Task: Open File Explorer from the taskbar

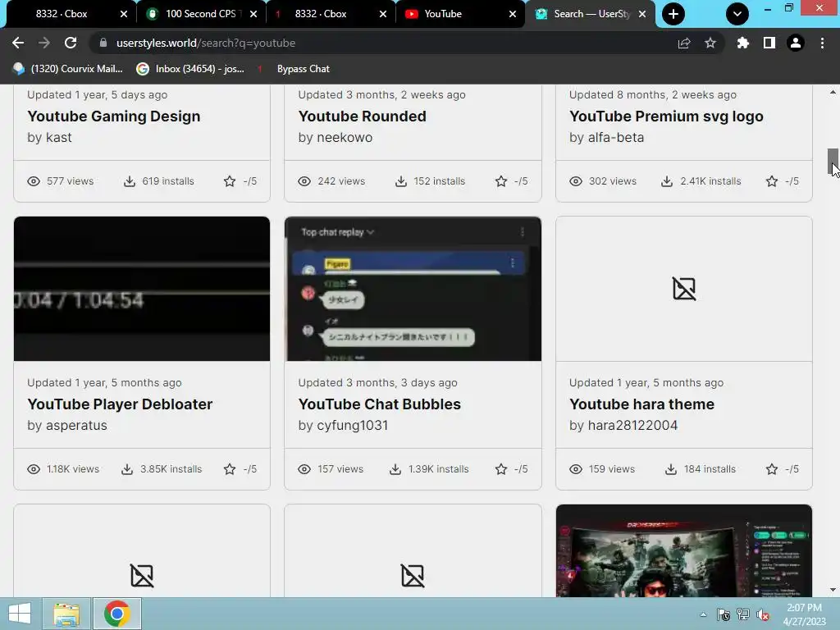Action: tap(66, 614)
